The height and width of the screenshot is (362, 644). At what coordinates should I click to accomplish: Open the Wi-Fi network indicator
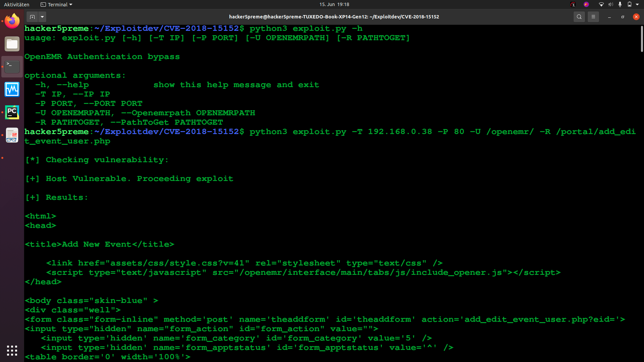(601, 4)
